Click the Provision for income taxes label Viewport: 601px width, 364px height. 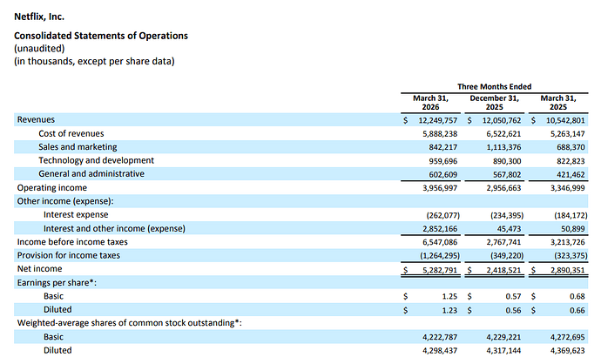(x=68, y=255)
